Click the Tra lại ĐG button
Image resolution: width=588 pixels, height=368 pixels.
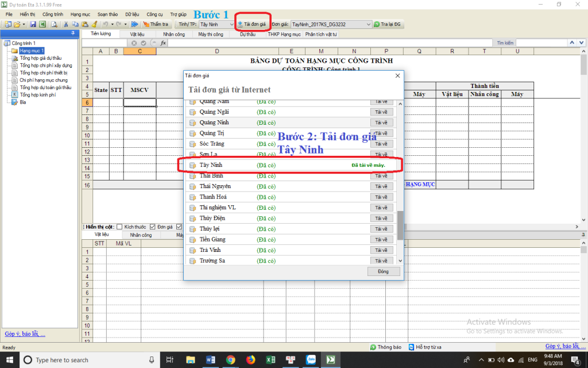pos(388,25)
